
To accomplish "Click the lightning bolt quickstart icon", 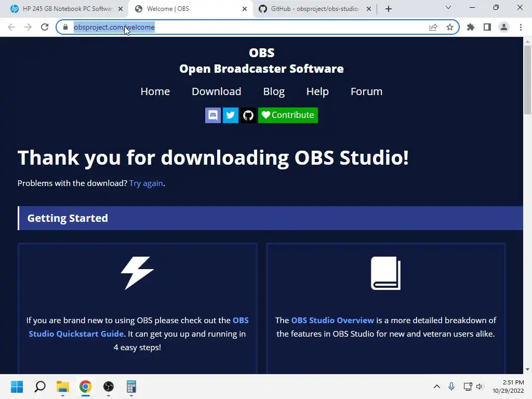I will point(137,273).
